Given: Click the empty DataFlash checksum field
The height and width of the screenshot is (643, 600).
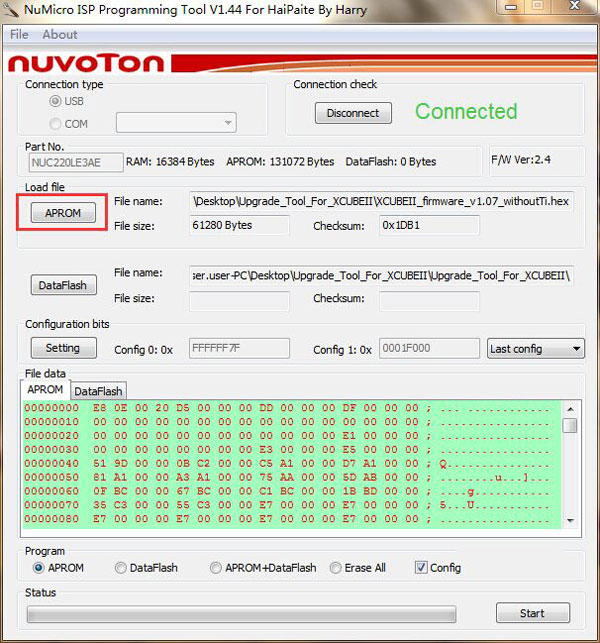Looking at the screenshot, I should tap(429, 301).
